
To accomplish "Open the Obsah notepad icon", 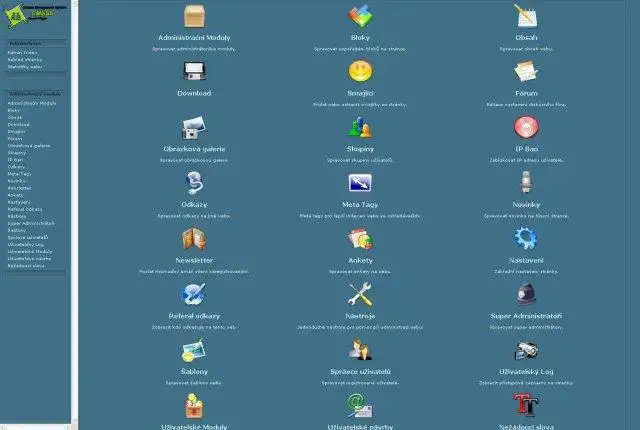I will (x=526, y=16).
